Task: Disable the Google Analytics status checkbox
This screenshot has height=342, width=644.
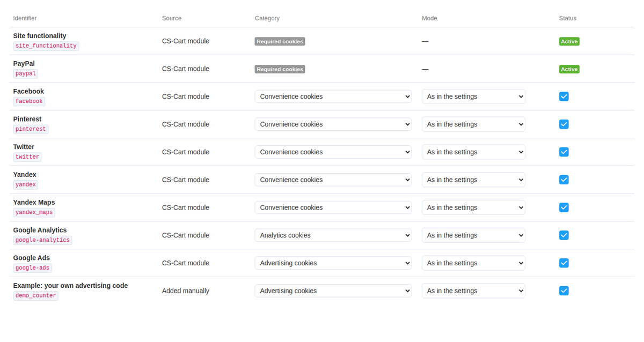Action: [563, 235]
